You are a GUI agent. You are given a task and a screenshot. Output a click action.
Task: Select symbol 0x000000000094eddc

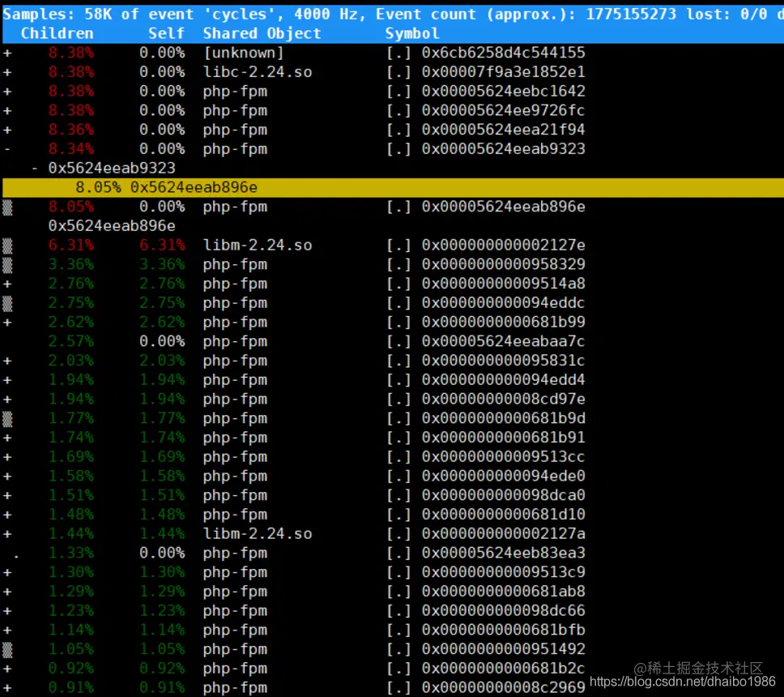(x=503, y=303)
